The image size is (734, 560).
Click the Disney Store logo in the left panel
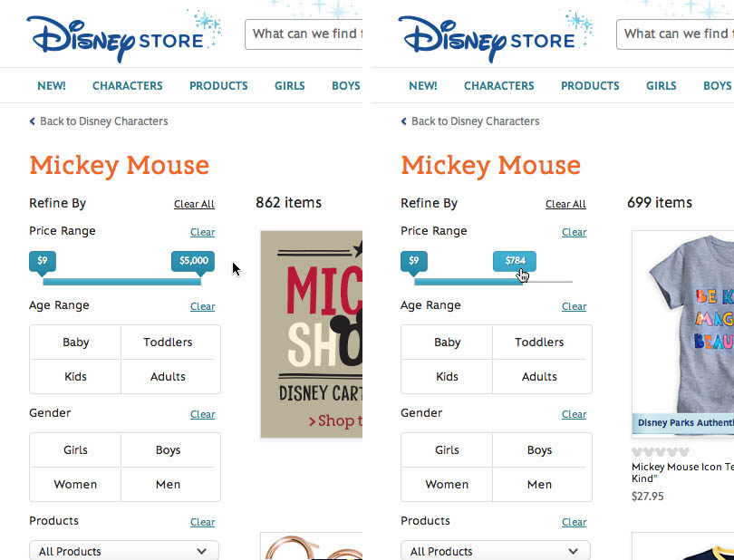(116, 37)
